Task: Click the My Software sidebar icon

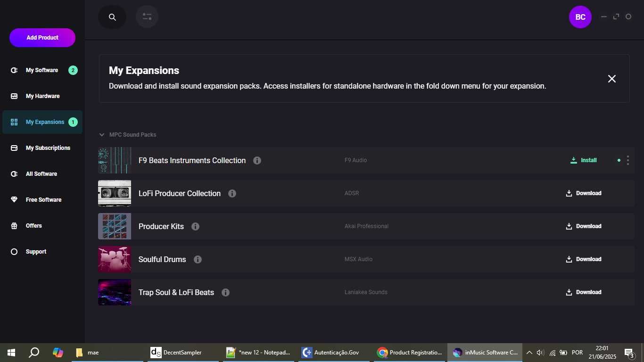Action: pyautogui.click(x=14, y=70)
